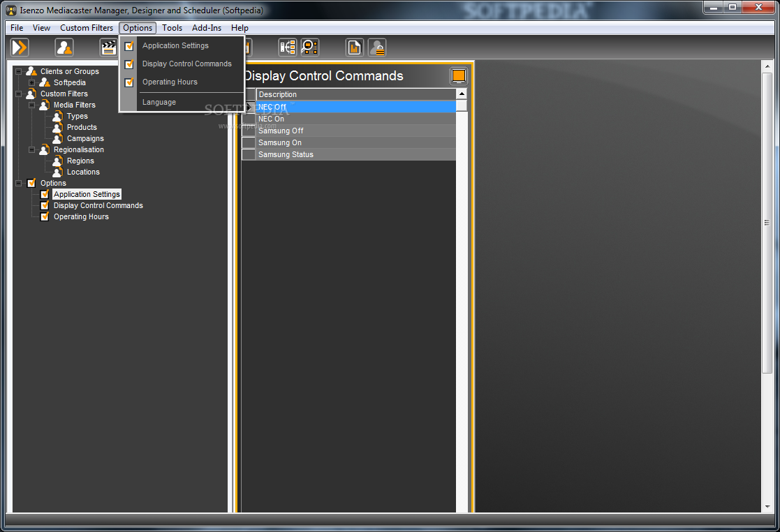
Task: Select the NEC On row
Action: click(x=355, y=118)
